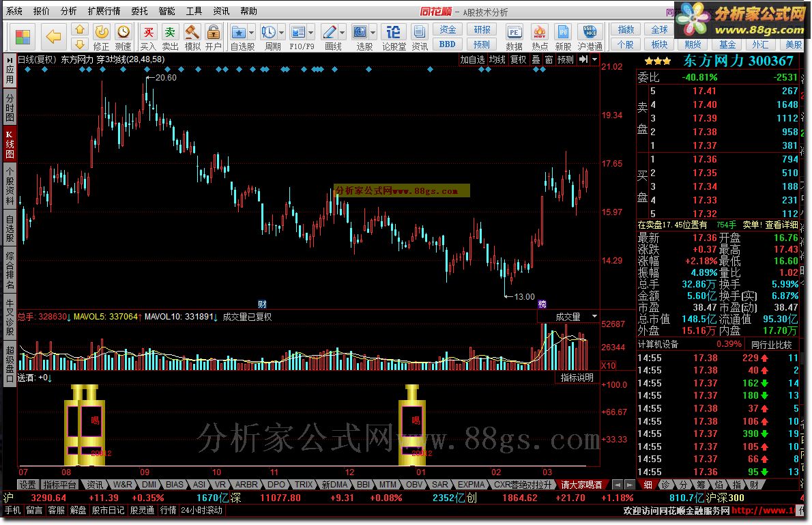Viewport: 812px width, 525px height.
Task: Open the 新股 IPO icon
Action: pyautogui.click(x=563, y=38)
